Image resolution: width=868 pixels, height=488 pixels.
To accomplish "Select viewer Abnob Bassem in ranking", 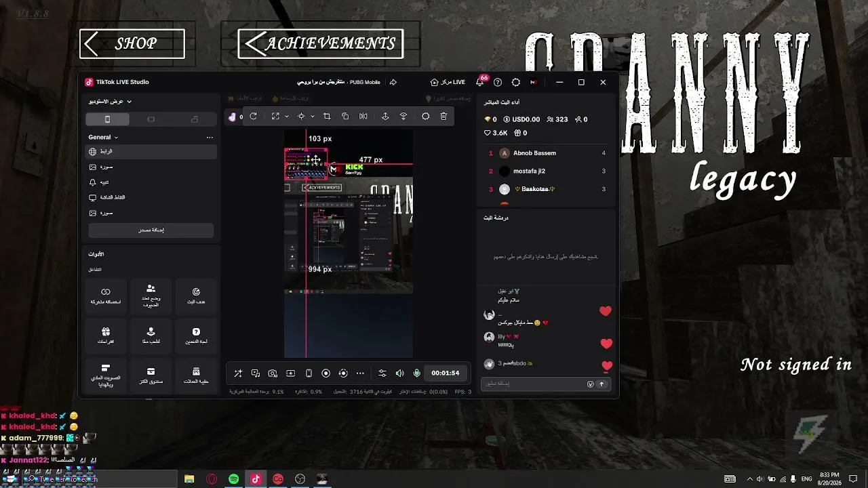I will 547,153.
